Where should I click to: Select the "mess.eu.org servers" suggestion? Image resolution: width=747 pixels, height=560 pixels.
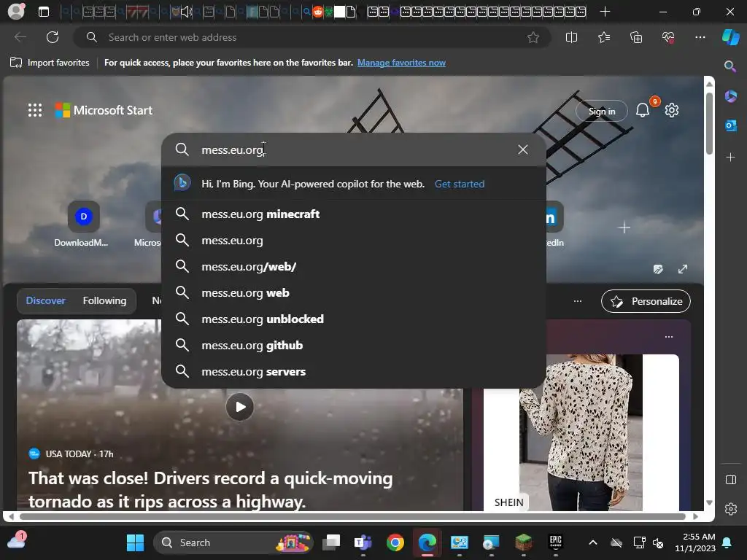click(354, 371)
